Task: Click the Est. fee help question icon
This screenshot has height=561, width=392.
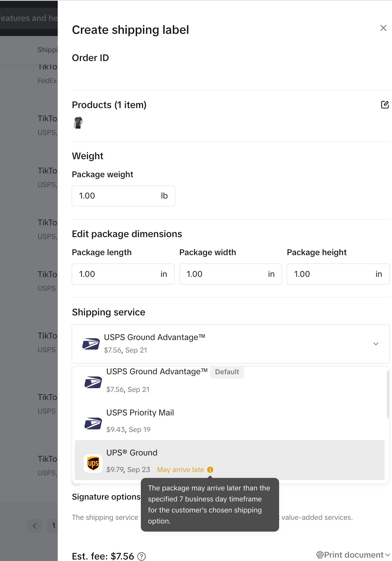Action: point(142,557)
